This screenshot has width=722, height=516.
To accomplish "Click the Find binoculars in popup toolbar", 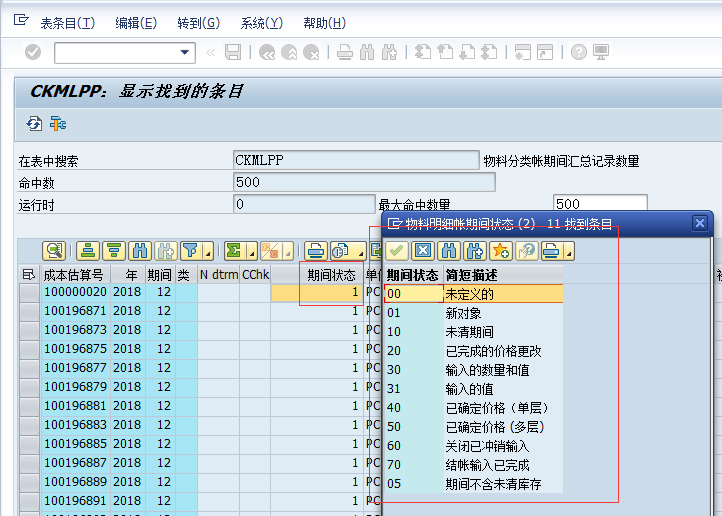I will [449, 251].
